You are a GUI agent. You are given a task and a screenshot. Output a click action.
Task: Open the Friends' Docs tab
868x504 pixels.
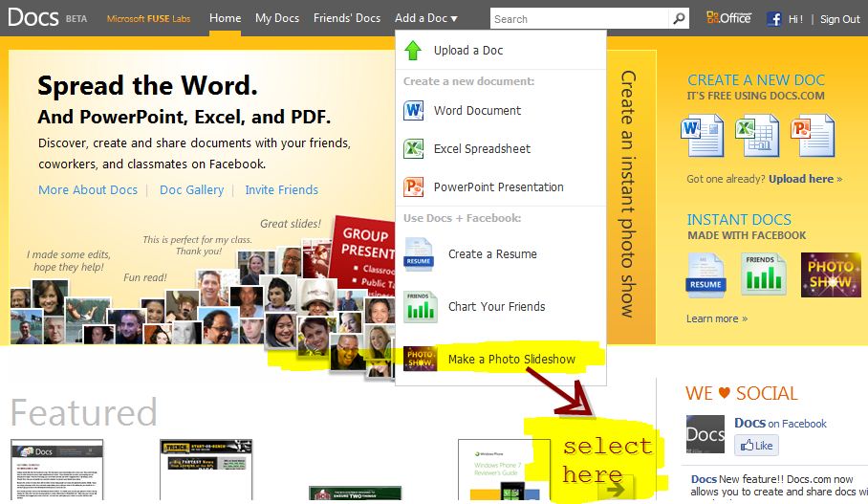coord(347,18)
